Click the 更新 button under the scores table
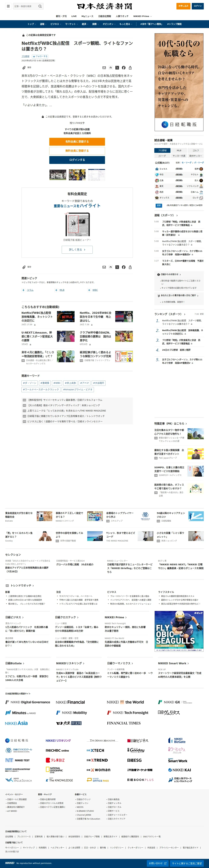Viewport: 209px width, 868px height. 159,205
